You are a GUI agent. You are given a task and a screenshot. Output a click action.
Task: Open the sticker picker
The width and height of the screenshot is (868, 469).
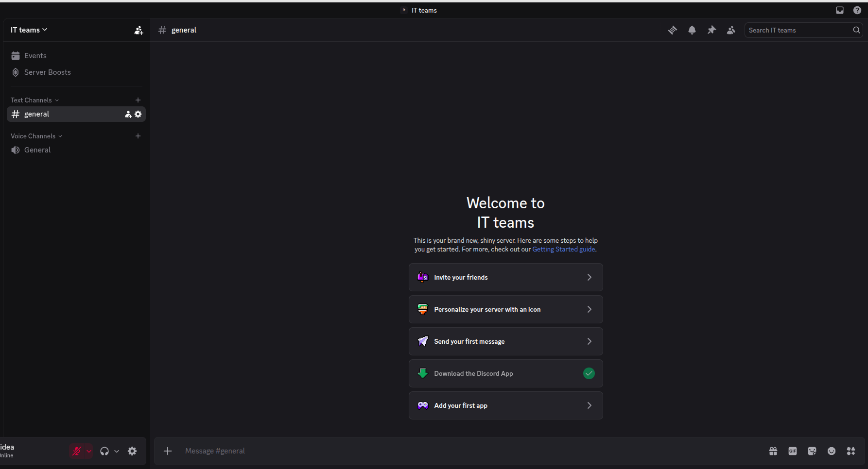coord(812,451)
